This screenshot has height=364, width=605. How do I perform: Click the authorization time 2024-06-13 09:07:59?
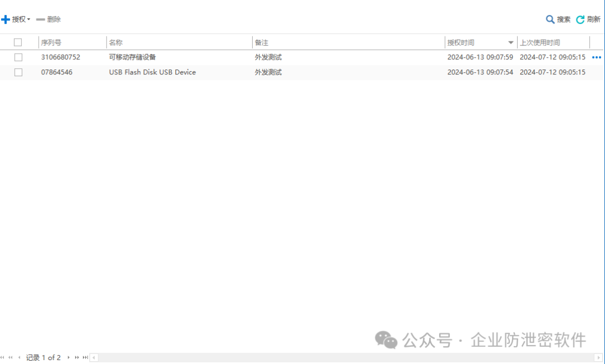(480, 57)
